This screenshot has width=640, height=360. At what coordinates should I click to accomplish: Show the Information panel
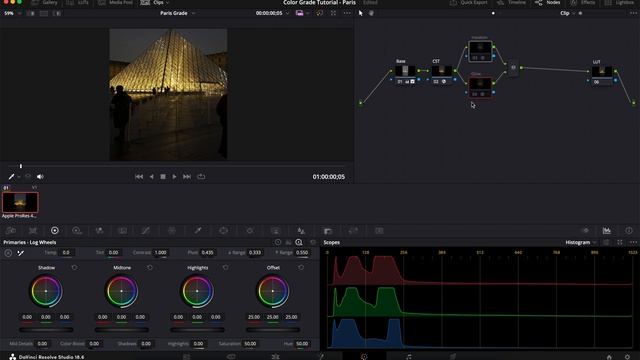point(629,231)
